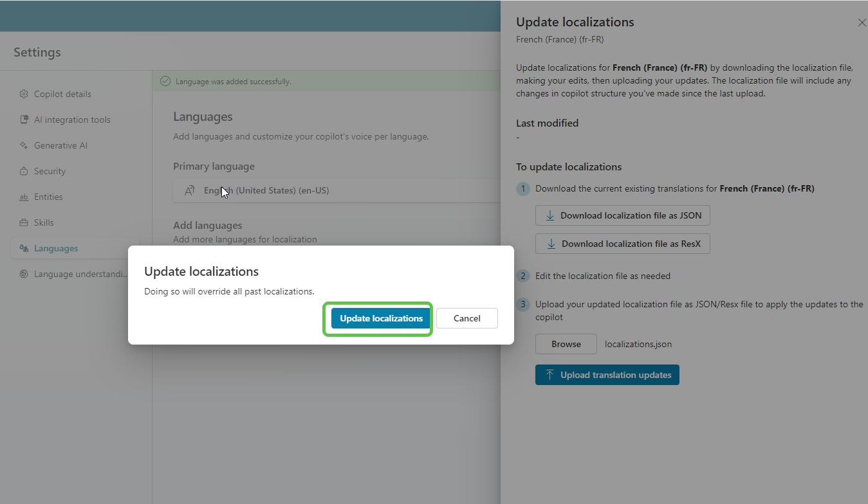Click the localizations.json file name
868x504 pixels.
tap(638, 344)
